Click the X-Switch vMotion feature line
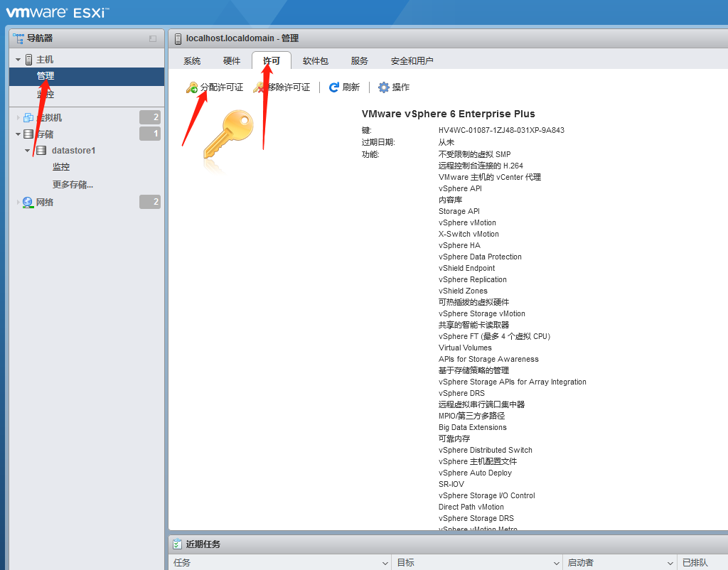 click(x=469, y=234)
